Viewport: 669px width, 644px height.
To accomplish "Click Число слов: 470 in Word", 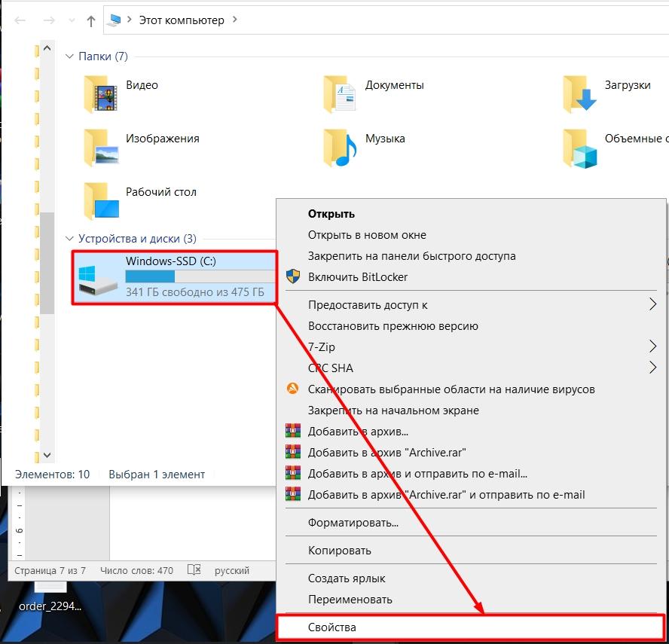I will 136,571.
